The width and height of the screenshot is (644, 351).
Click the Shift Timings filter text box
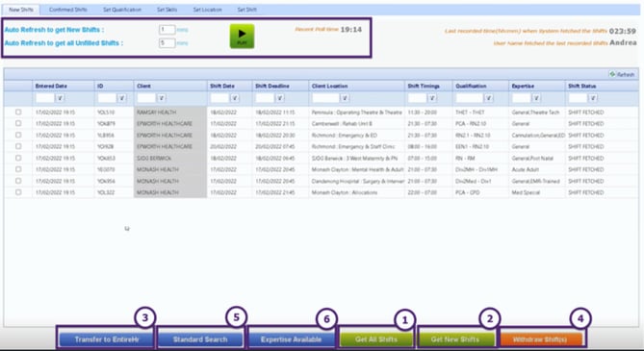point(417,98)
